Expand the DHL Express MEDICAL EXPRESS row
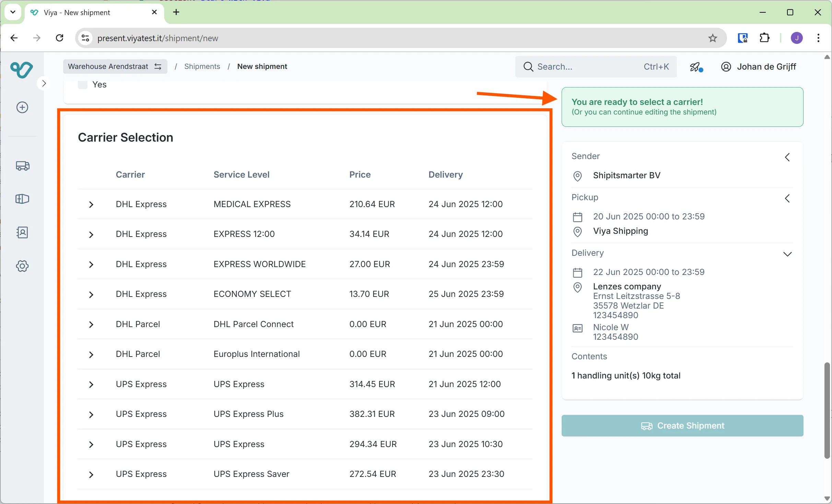Screen dimensions: 832x504 (91, 205)
